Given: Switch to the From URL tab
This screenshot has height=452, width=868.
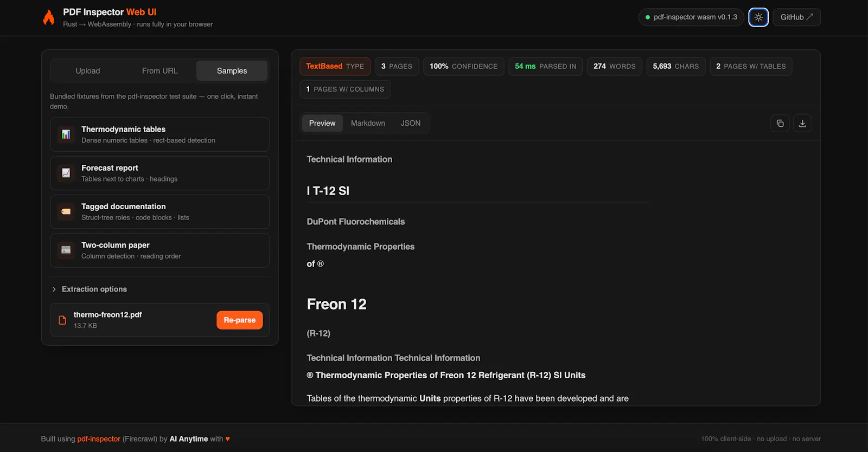Looking at the screenshot, I should pyautogui.click(x=159, y=71).
